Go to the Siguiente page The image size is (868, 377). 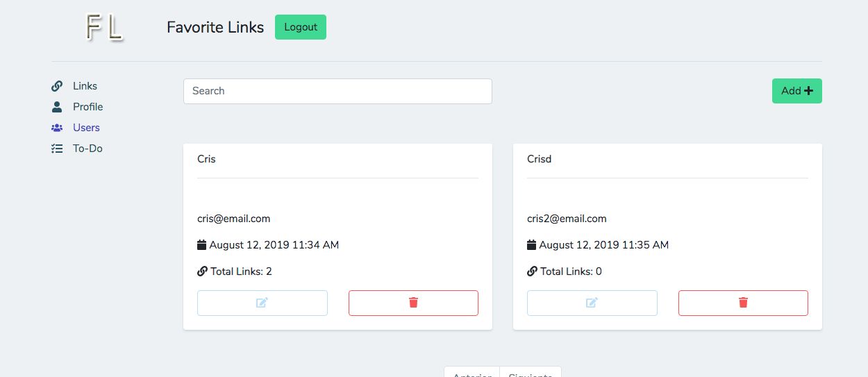tap(530, 373)
